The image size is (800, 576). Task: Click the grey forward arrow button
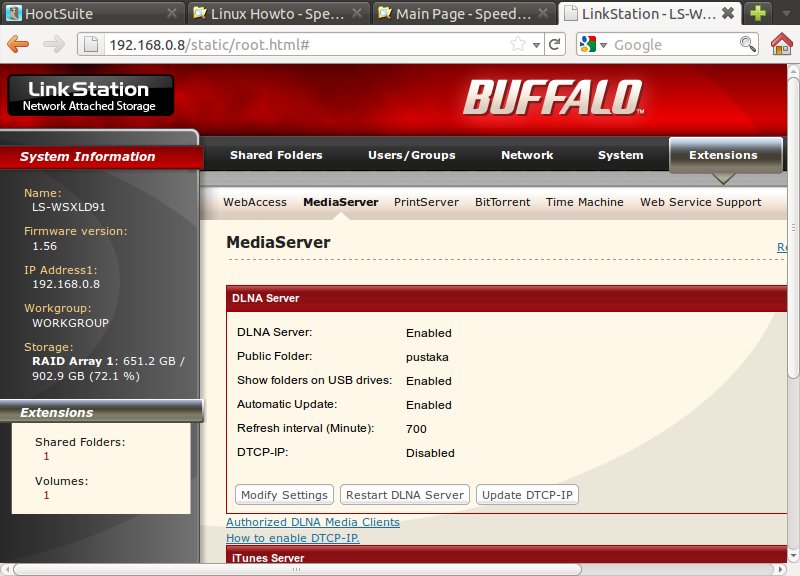click(54, 44)
